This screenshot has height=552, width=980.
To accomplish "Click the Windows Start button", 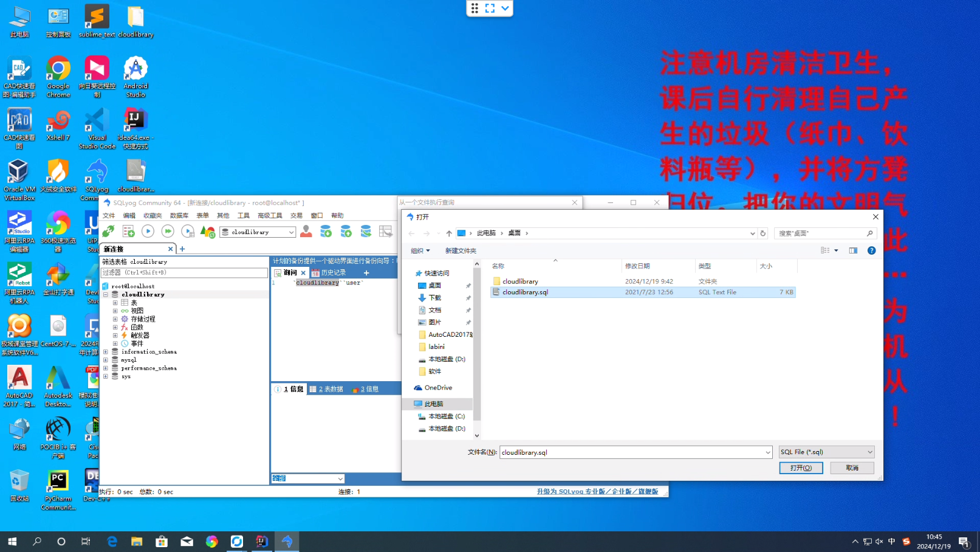I will click(x=12, y=542).
